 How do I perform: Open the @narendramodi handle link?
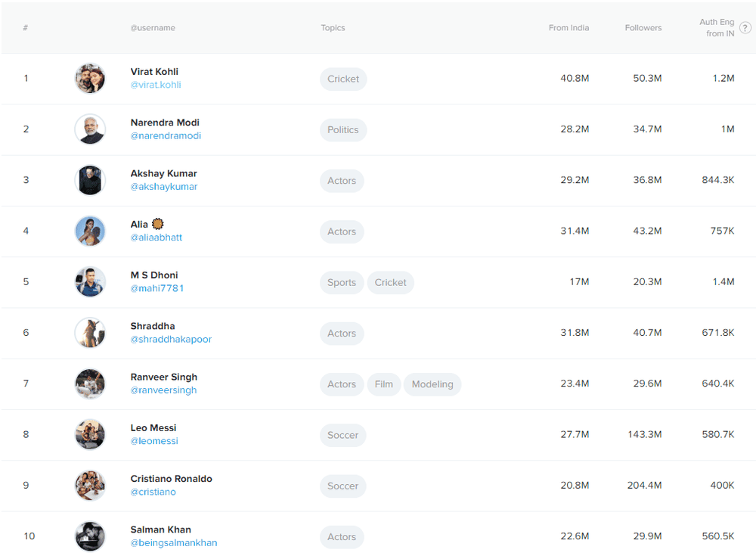[x=166, y=136]
